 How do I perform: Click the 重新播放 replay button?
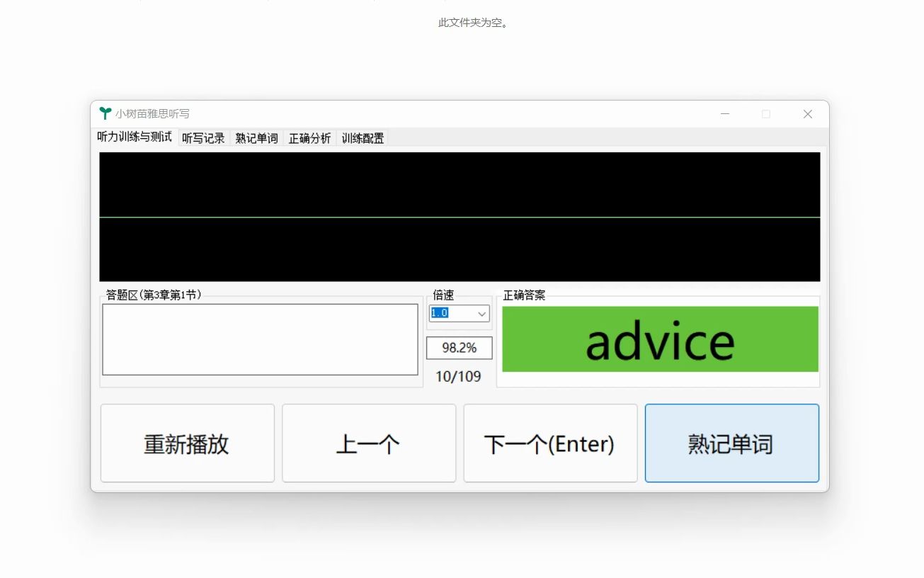(187, 443)
